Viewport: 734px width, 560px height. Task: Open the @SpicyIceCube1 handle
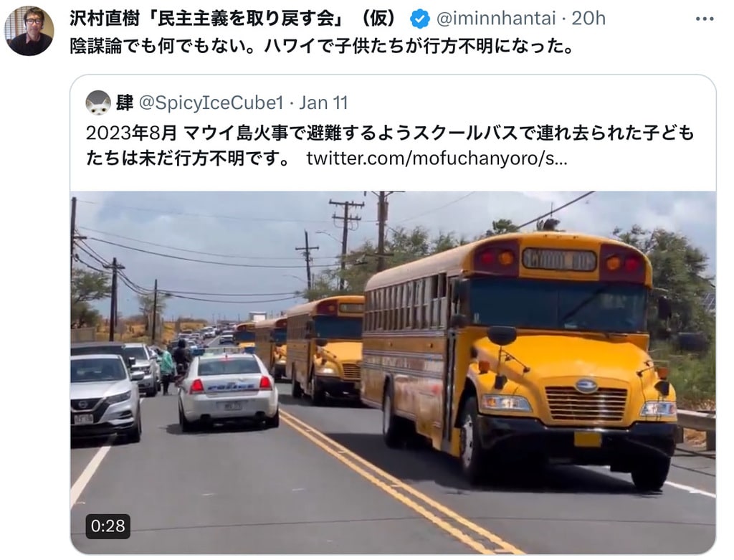[x=211, y=103]
